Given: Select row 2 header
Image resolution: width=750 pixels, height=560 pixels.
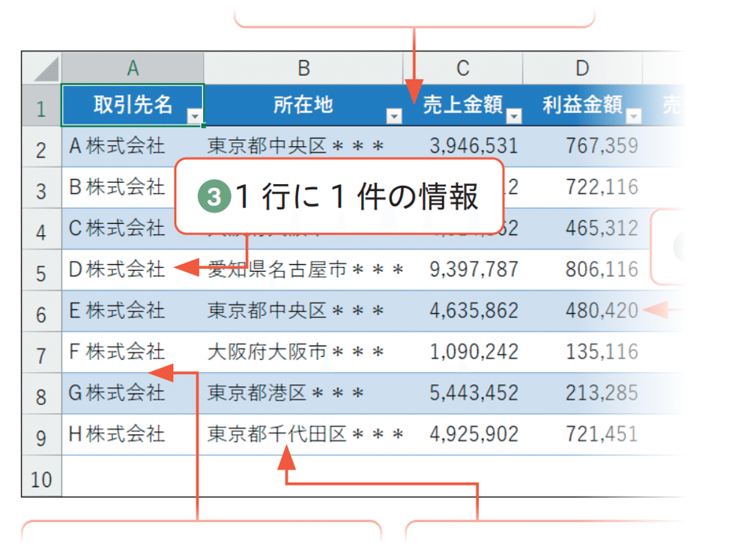Looking at the screenshot, I should click(x=42, y=147).
